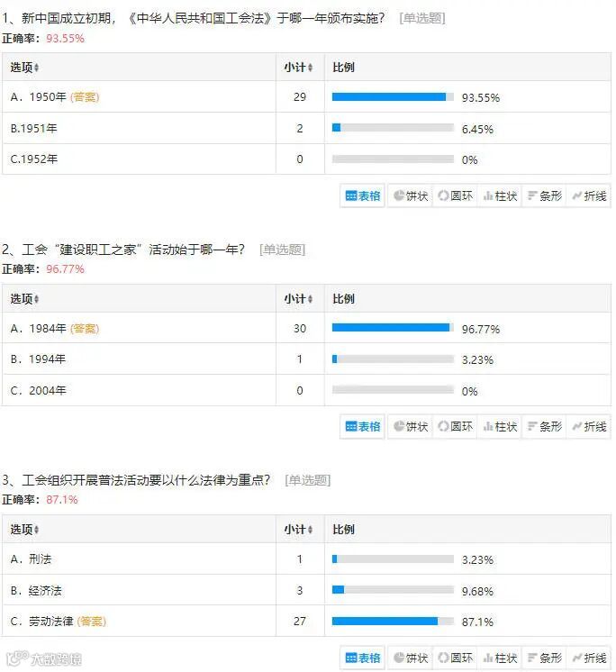Image resolution: width=616 pixels, height=672 pixels.
Task: Sort question 2 by 小计 column arrow
Action: pos(310,299)
